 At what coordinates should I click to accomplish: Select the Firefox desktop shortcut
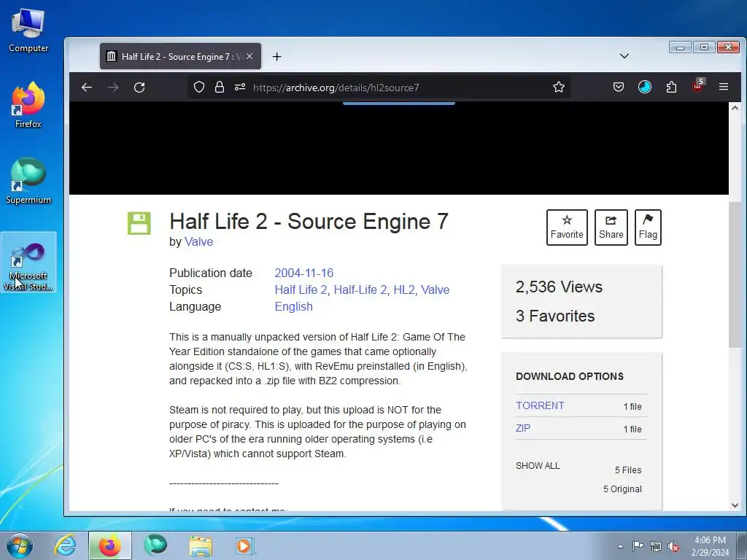28,105
